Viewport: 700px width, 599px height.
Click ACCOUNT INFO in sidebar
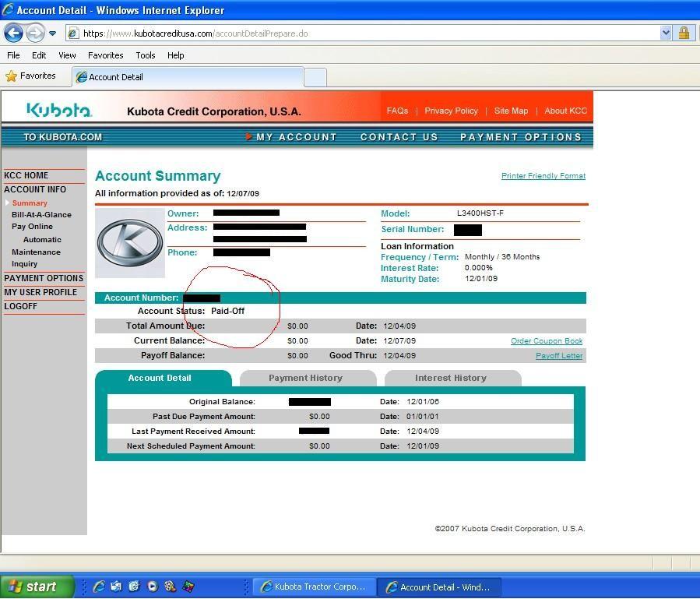pos(35,189)
